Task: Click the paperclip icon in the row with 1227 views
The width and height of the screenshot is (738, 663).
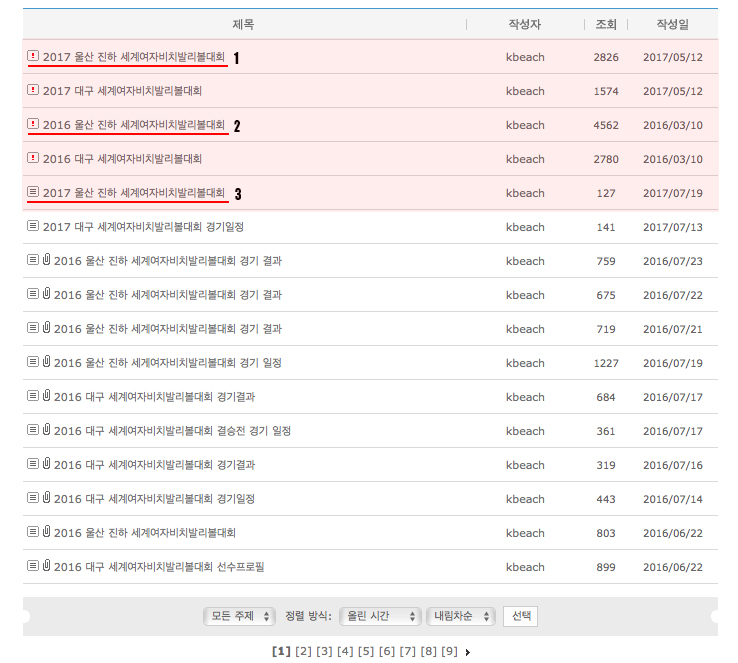Action: (46, 361)
